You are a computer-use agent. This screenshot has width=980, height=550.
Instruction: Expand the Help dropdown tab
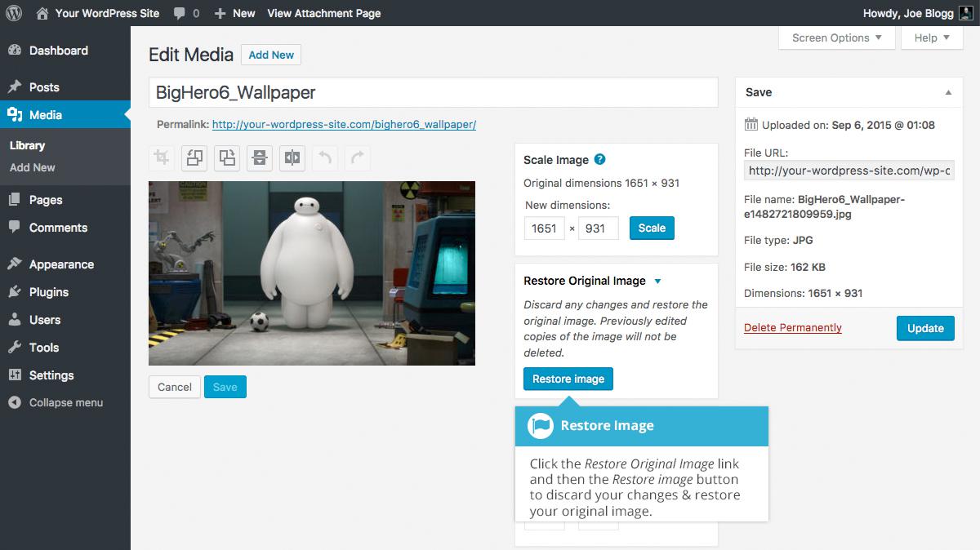[x=932, y=38]
